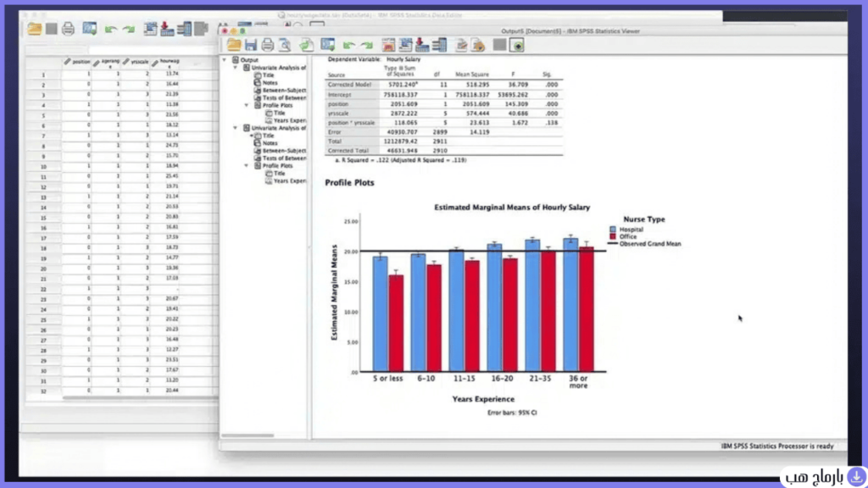
Task: Open a file from the Viewer toolbar
Action: click(234, 46)
